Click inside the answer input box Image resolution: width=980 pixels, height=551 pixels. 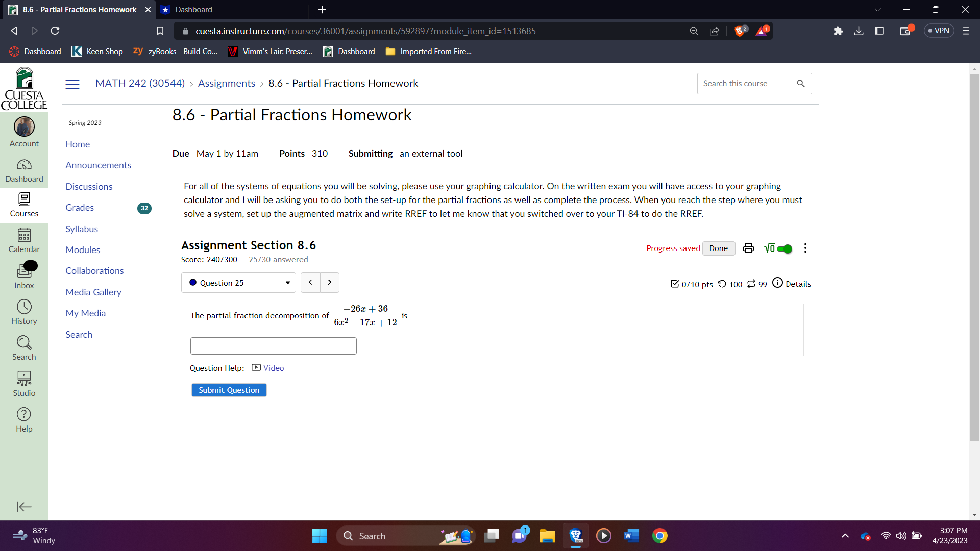point(273,345)
